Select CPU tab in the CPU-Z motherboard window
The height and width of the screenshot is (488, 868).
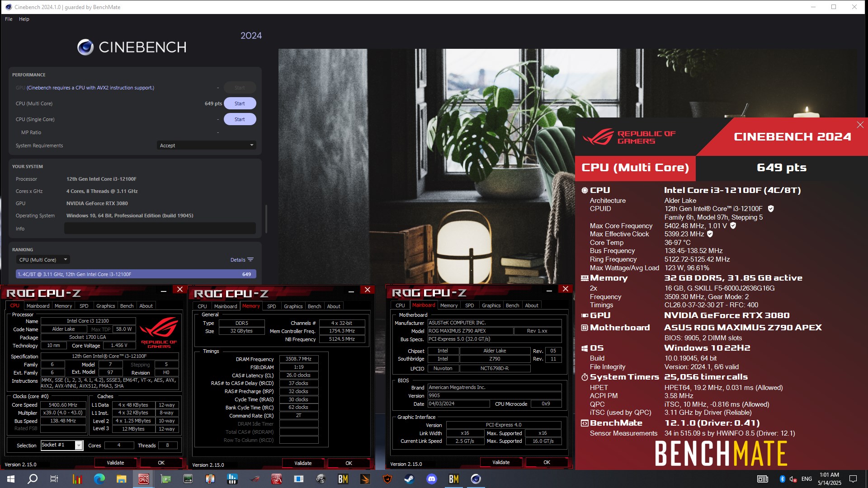(400, 305)
